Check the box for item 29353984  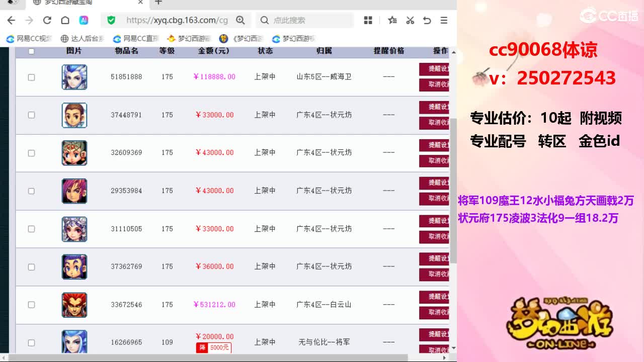pos(31,191)
